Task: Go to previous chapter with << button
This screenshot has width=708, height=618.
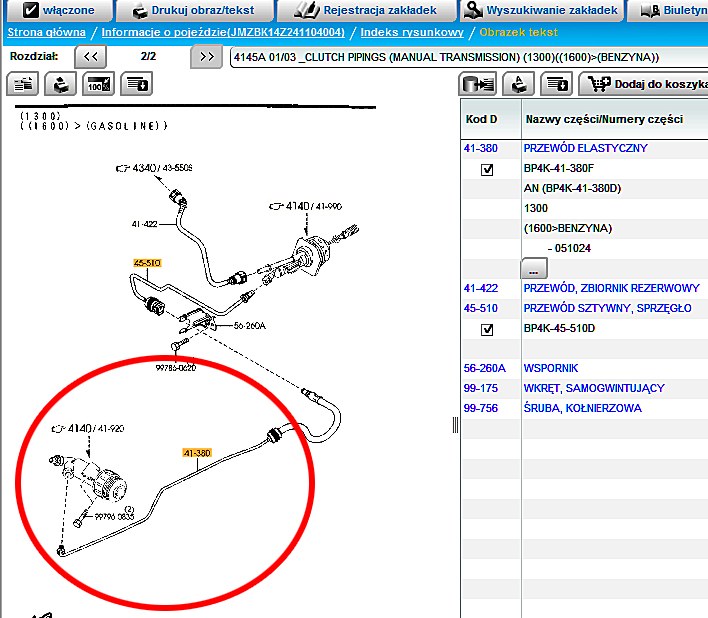Action: (90, 57)
